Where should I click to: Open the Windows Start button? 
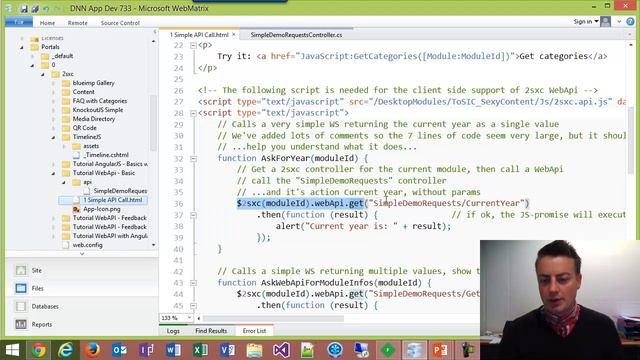click(12, 350)
